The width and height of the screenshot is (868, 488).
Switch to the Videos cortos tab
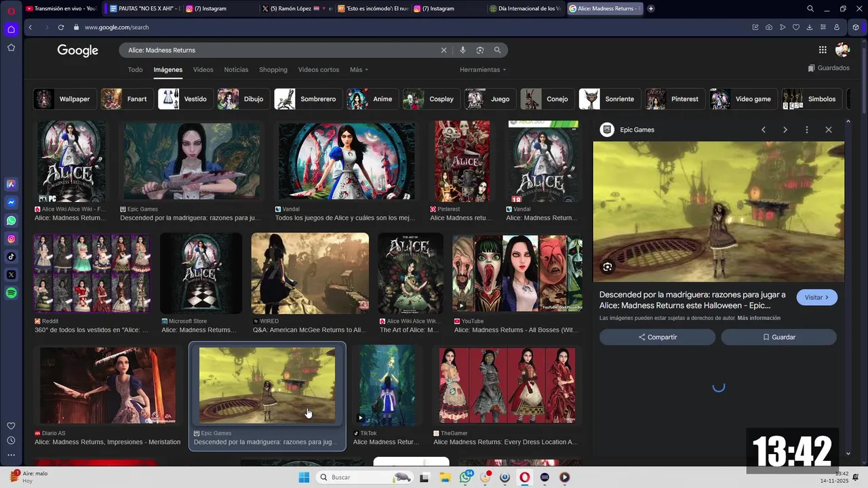coord(319,70)
